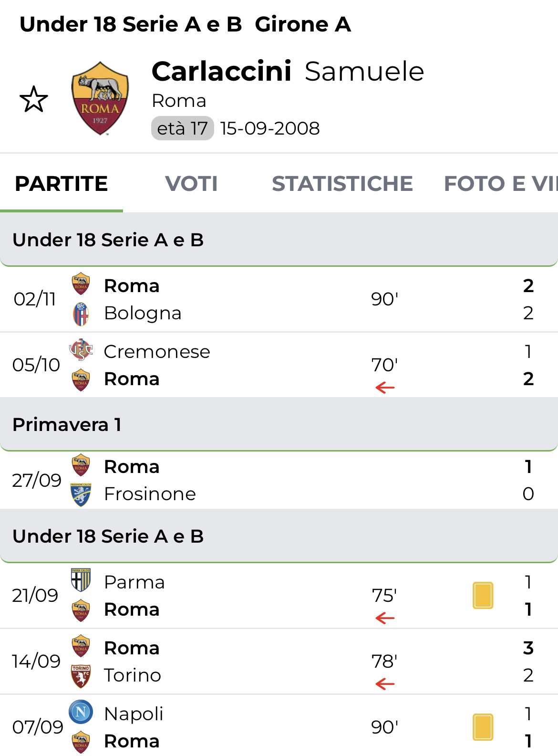Screen dimensions: 558x756
Task: Click the Napoli club logo
Action: [x=81, y=712]
